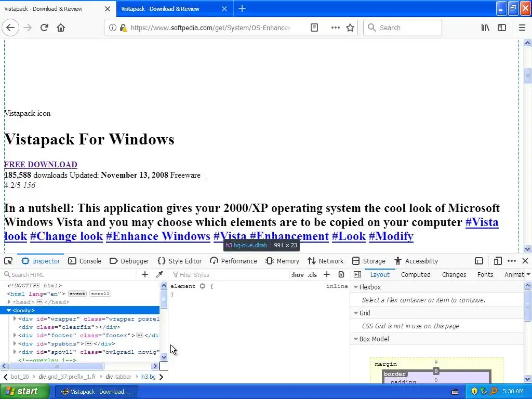Close the developer tools panel
532x399 pixels.
pos(525,261)
